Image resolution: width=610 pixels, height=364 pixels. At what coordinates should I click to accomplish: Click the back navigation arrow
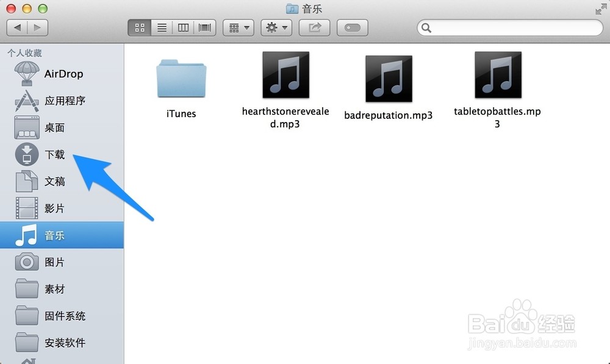(x=17, y=27)
